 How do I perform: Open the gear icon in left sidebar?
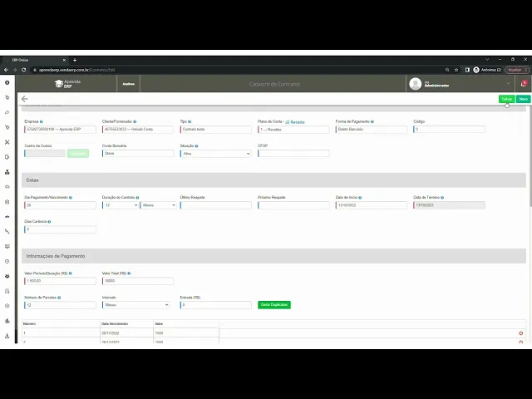7,306
